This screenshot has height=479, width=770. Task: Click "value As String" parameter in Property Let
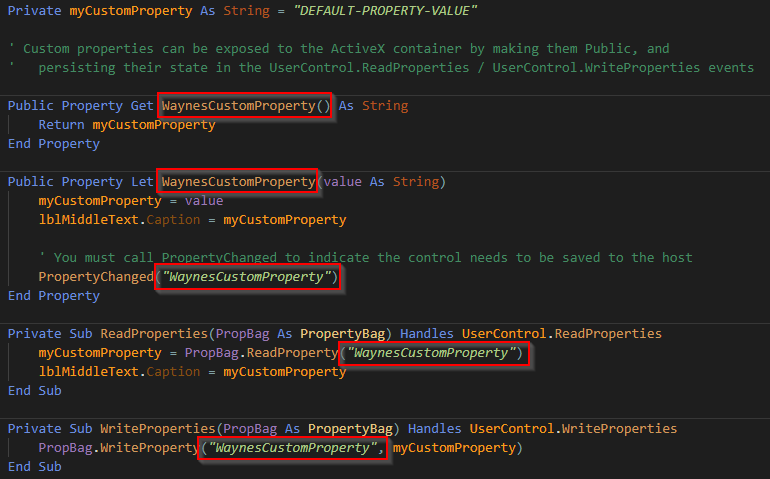[381, 182]
